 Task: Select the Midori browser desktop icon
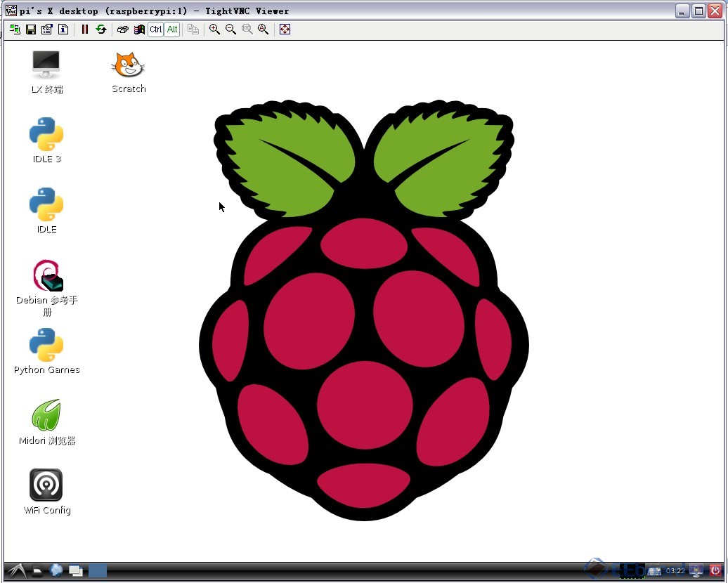46,421
